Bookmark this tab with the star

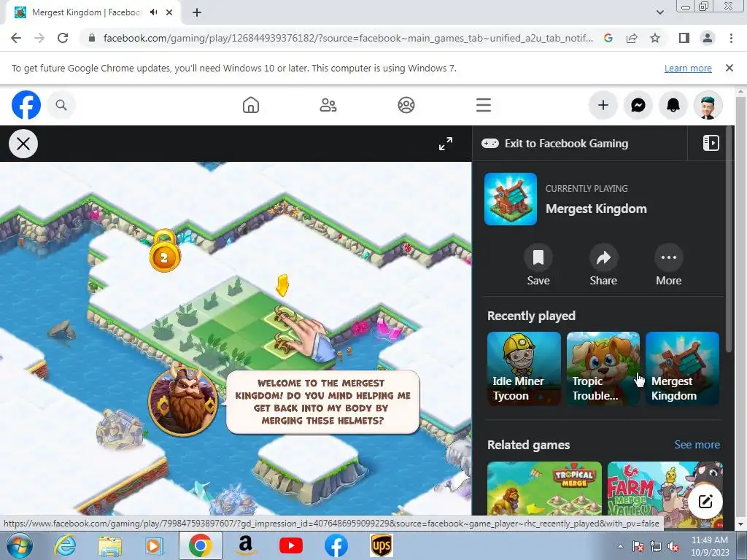click(655, 38)
